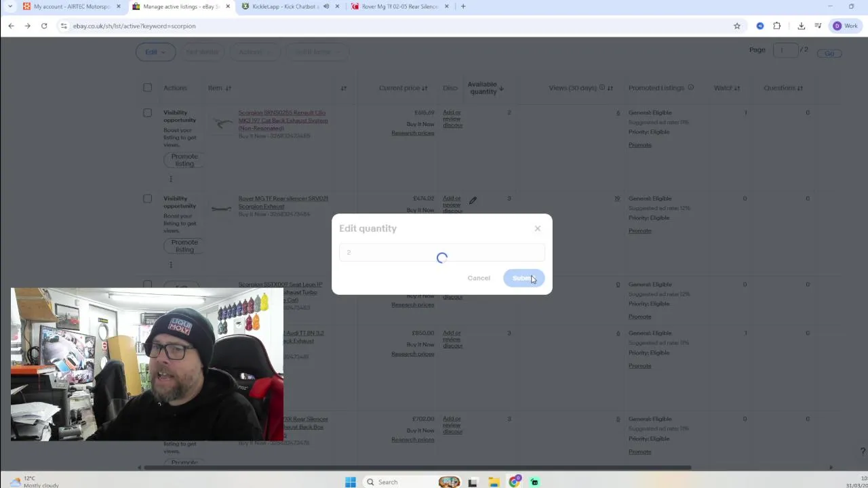
Task: Go forward with the browser forward arrow
Action: (x=27, y=26)
